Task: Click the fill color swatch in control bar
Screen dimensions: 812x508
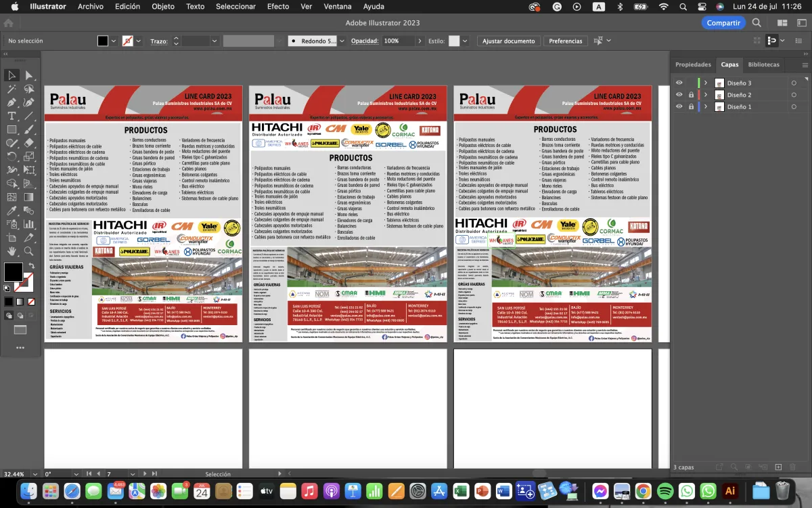Action: pyautogui.click(x=103, y=41)
